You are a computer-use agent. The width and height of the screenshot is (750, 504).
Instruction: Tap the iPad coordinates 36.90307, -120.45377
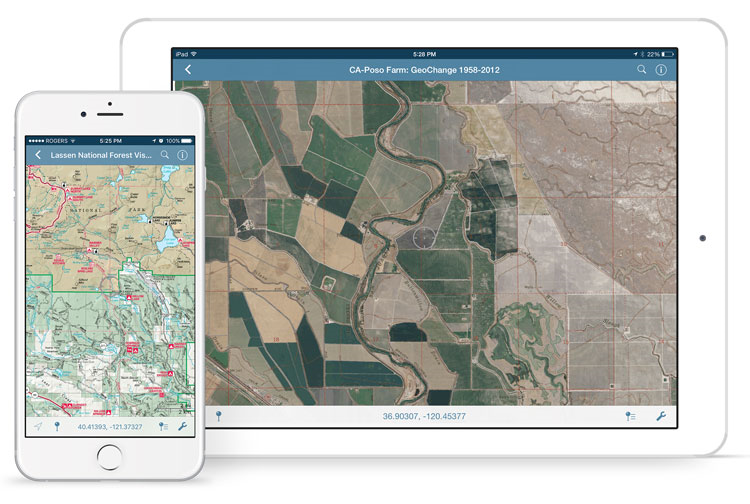(x=425, y=416)
